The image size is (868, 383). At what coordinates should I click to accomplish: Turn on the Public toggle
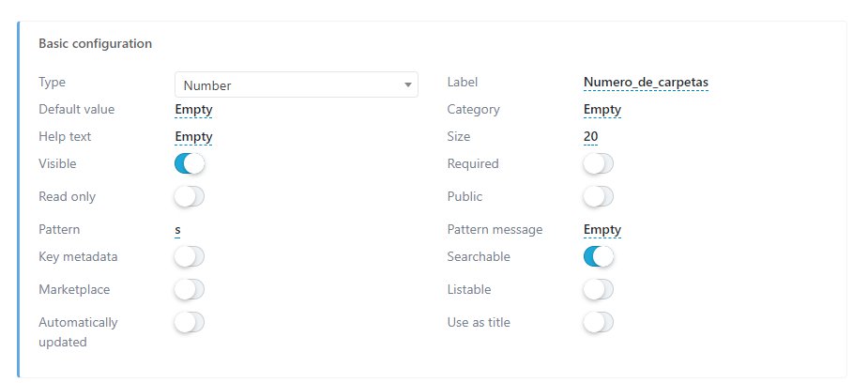(x=598, y=197)
